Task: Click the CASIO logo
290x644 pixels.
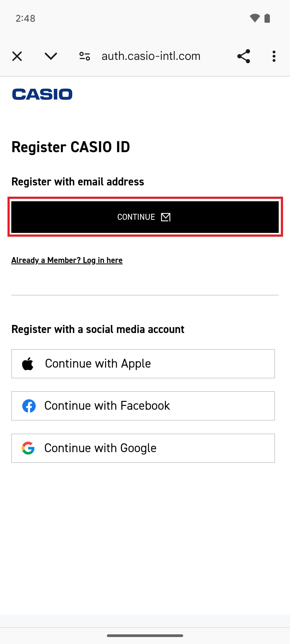Action: tap(42, 94)
